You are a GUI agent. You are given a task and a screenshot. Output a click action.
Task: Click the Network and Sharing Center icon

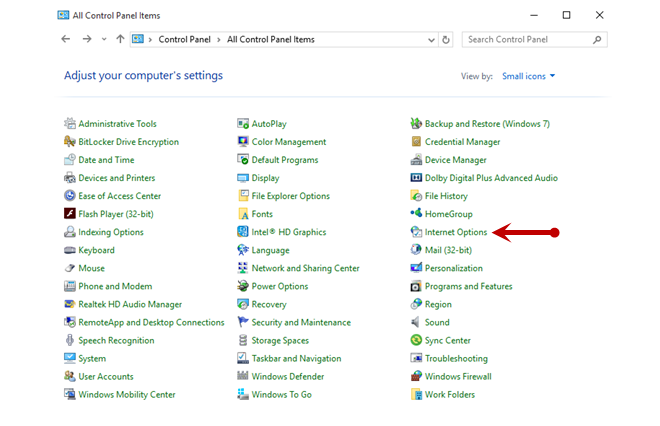pos(243,268)
